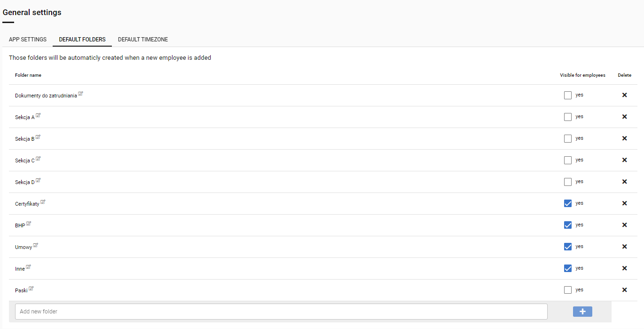The image size is (644, 329).
Task: Uncheck visibility for Certyfikaty folder
Action: [x=568, y=203]
